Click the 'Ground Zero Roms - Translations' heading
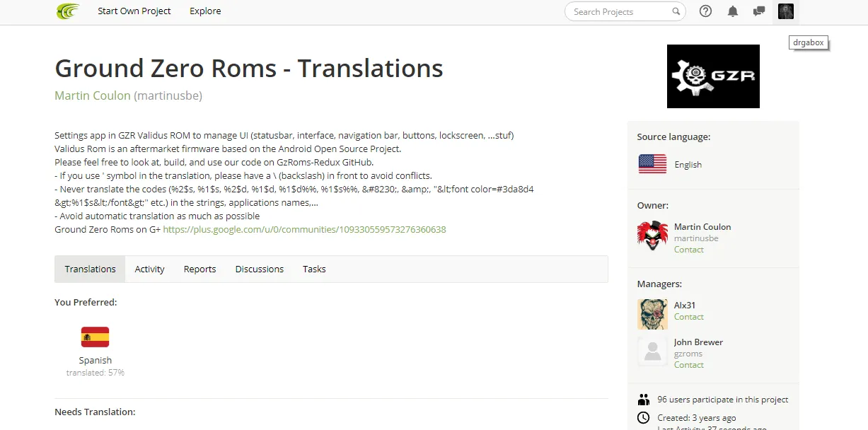 (x=249, y=68)
